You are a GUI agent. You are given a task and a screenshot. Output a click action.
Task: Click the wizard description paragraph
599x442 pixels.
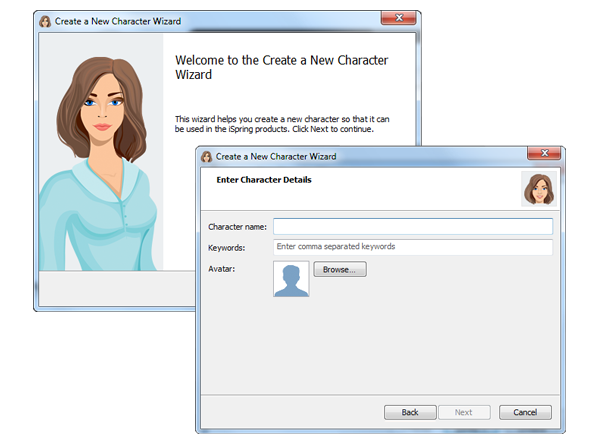282,124
